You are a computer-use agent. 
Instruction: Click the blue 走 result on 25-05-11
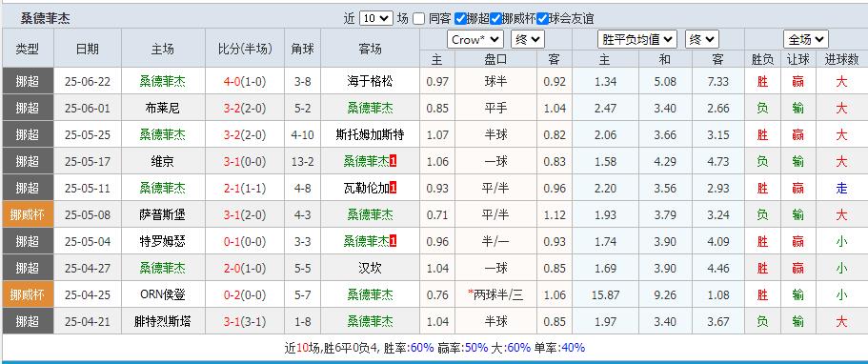(841, 188)
